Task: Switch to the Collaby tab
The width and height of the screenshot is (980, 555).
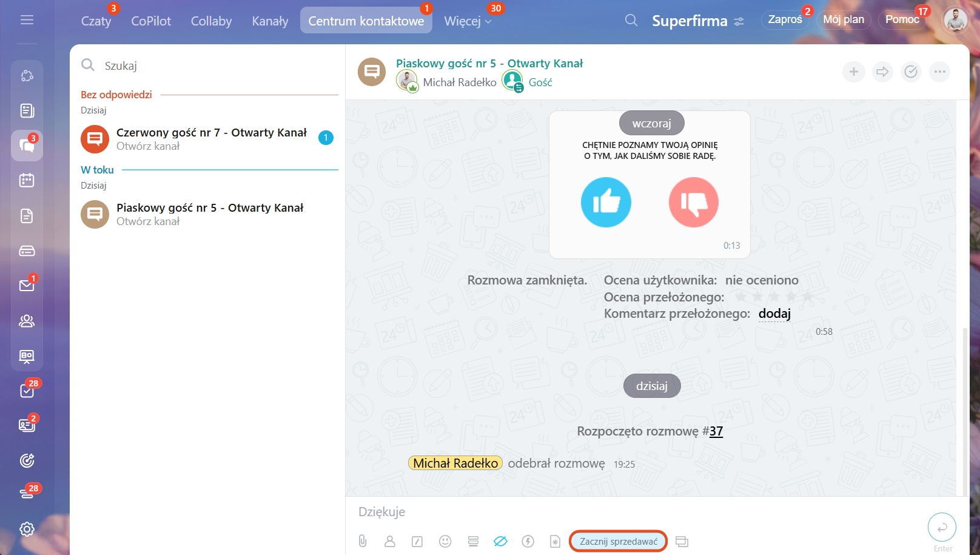Action: [x=211, y=21]
